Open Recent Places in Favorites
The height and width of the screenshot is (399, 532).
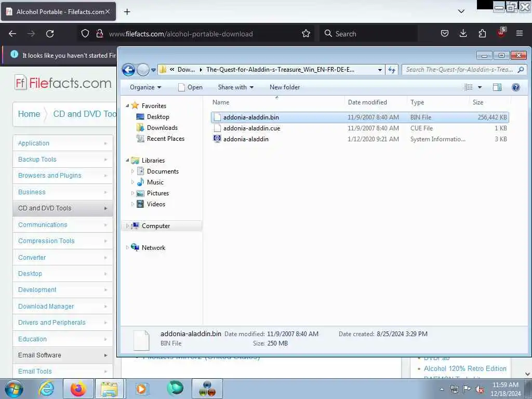(166, 138)
